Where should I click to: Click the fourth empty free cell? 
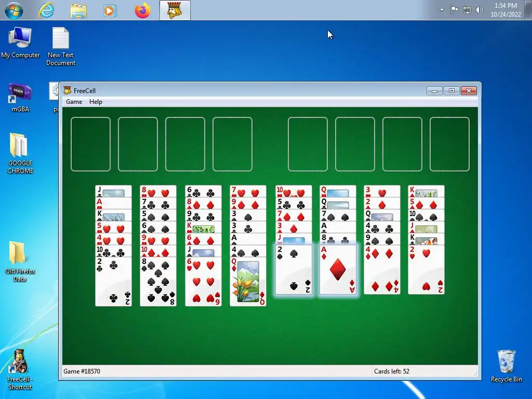[232, 144]
